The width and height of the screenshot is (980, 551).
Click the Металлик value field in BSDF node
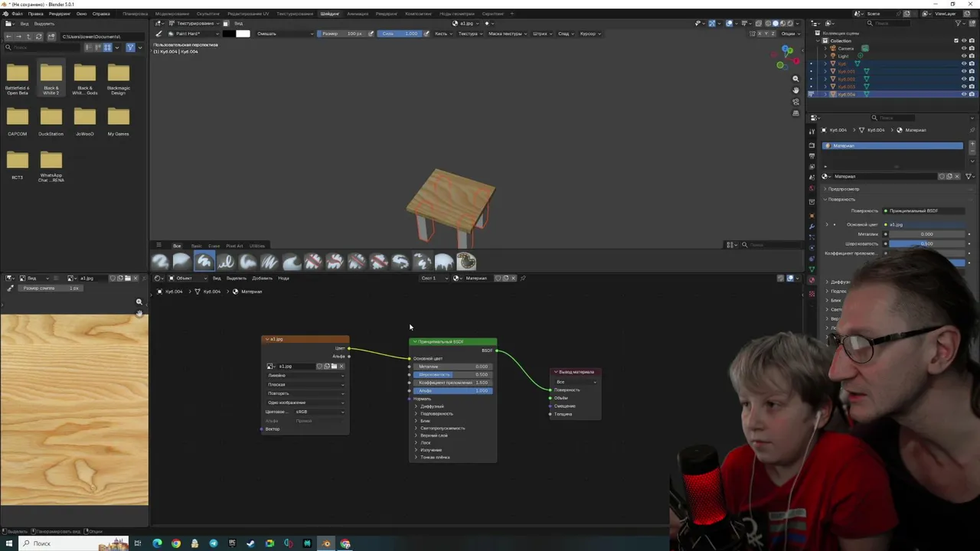click(452, 367)
